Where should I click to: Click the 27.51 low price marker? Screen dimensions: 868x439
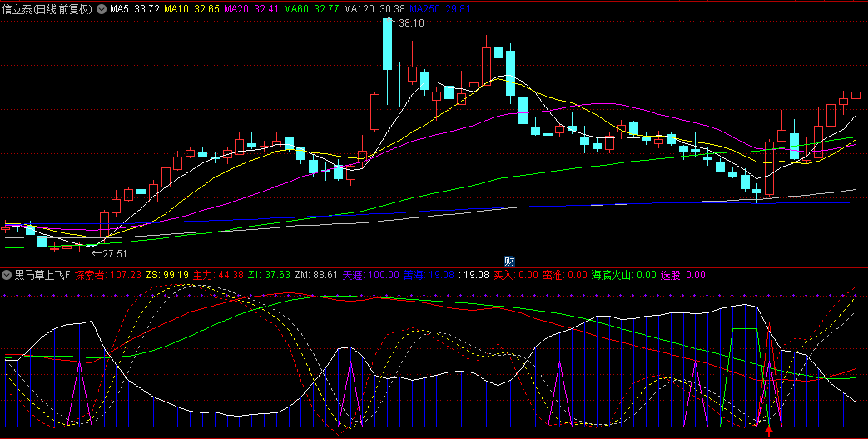(114, 253)
